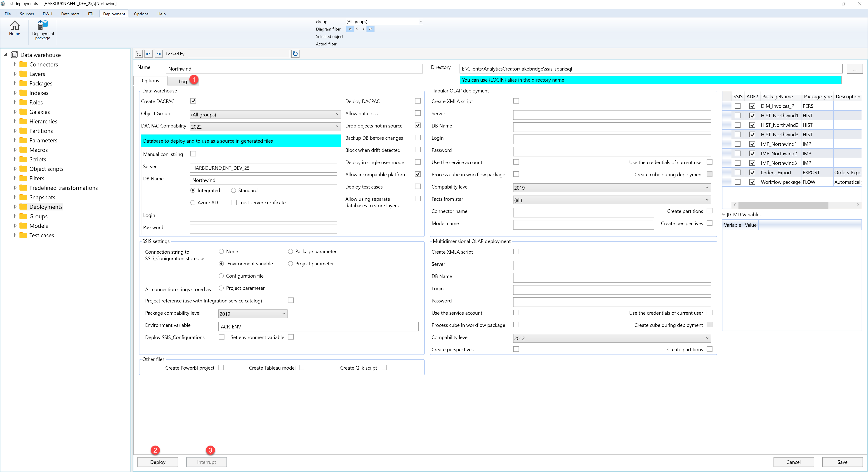Click the Packages folder icon
868x472 pixels.
(23, 83)
